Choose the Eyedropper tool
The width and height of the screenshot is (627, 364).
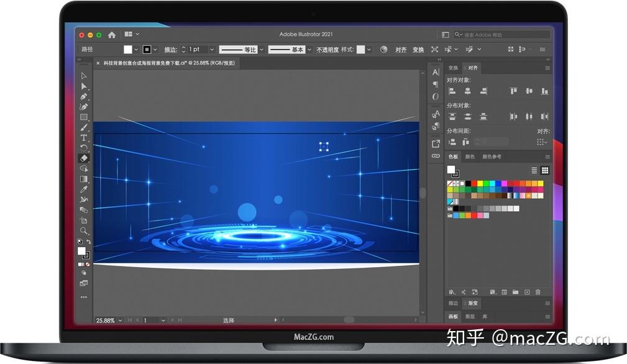click(x=85, y=189)
